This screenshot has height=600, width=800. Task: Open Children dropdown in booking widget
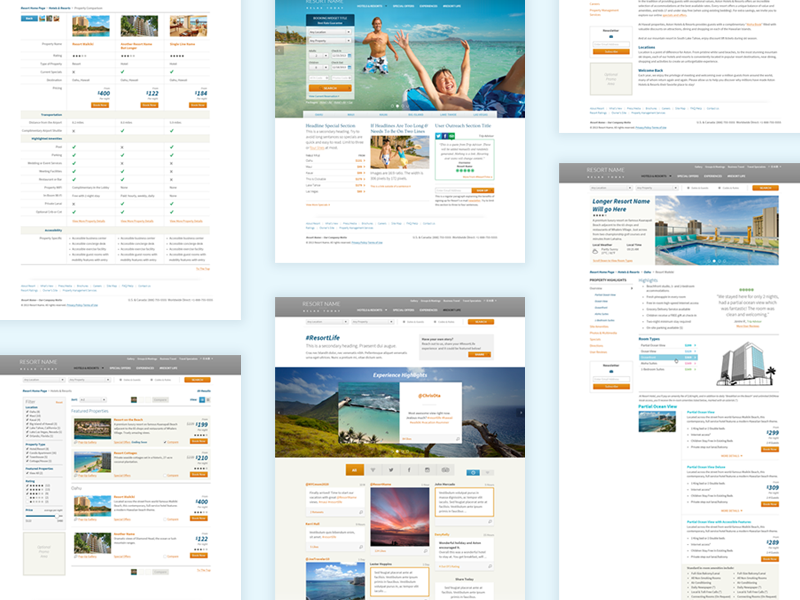(318, 67)
